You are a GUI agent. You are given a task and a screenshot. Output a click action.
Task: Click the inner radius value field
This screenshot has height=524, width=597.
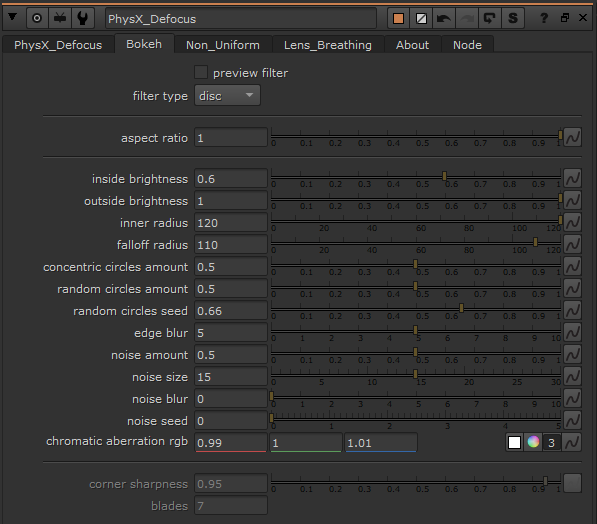[231, 223]
